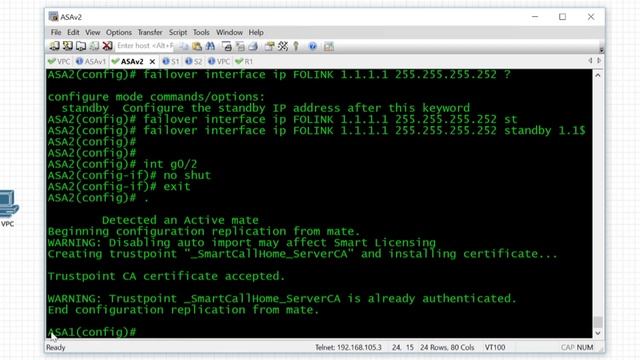Switch to VPC tab with green check
The height and width of the screenshot is (360, 640).
point(59,62)
